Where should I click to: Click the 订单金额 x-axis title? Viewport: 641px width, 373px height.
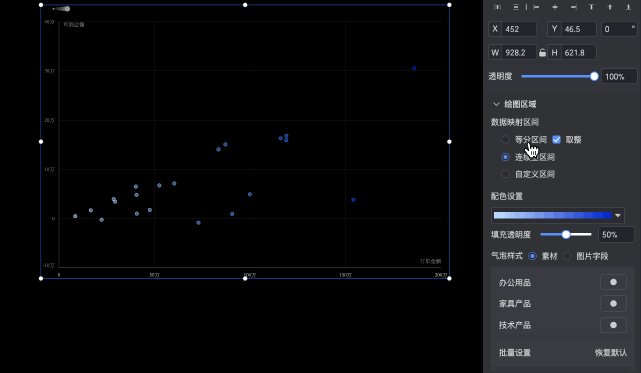(430, 261)
